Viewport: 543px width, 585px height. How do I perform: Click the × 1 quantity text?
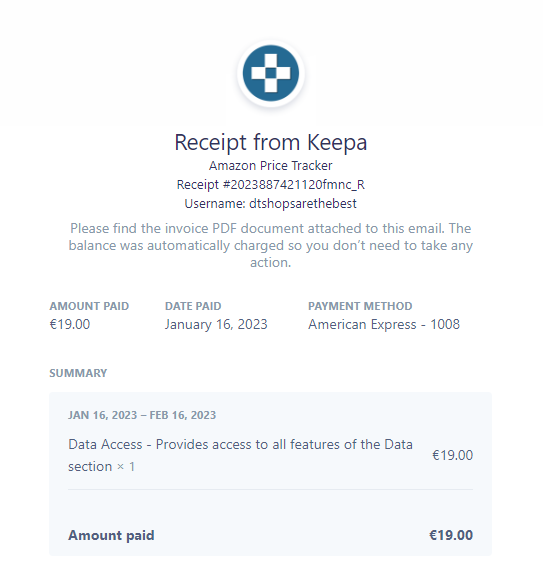126,467
